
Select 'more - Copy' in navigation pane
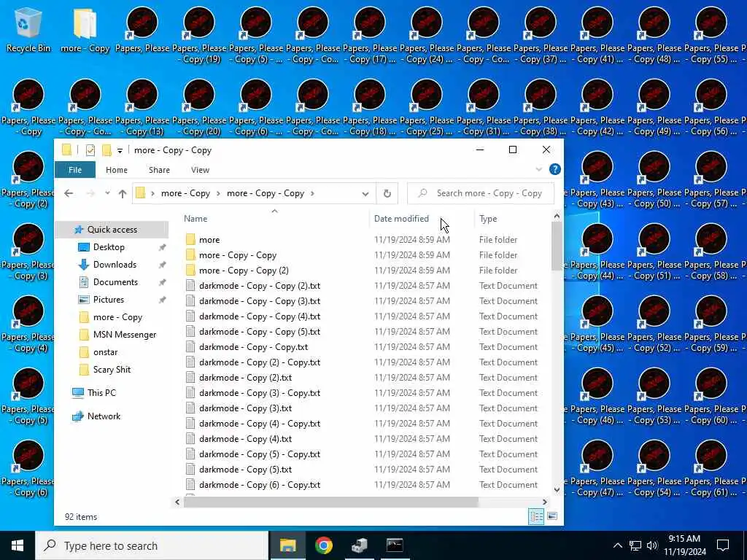click(117, 317)
